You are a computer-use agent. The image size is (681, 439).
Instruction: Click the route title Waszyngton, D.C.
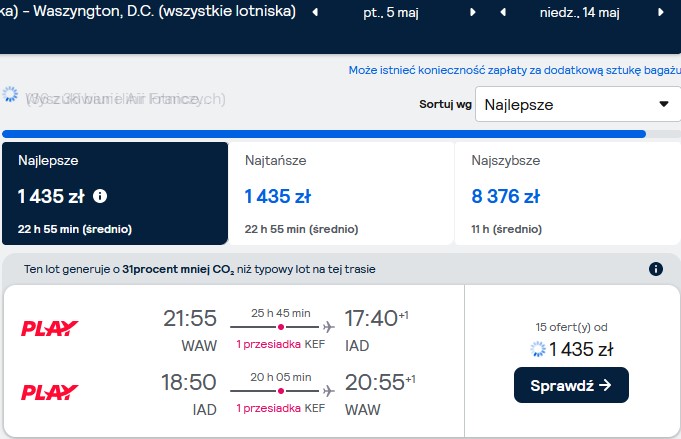(94, 11)
